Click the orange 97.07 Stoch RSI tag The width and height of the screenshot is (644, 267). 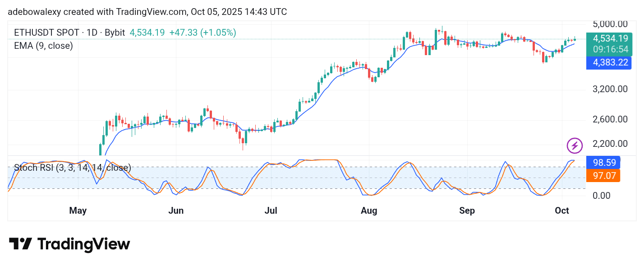pos(603,175)
